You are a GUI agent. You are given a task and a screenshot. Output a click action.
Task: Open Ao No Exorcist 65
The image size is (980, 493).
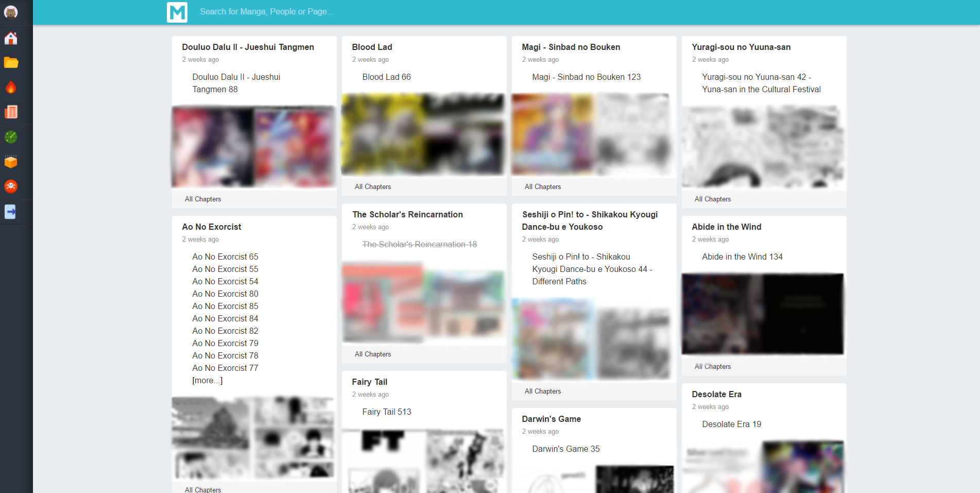[225, 257]
